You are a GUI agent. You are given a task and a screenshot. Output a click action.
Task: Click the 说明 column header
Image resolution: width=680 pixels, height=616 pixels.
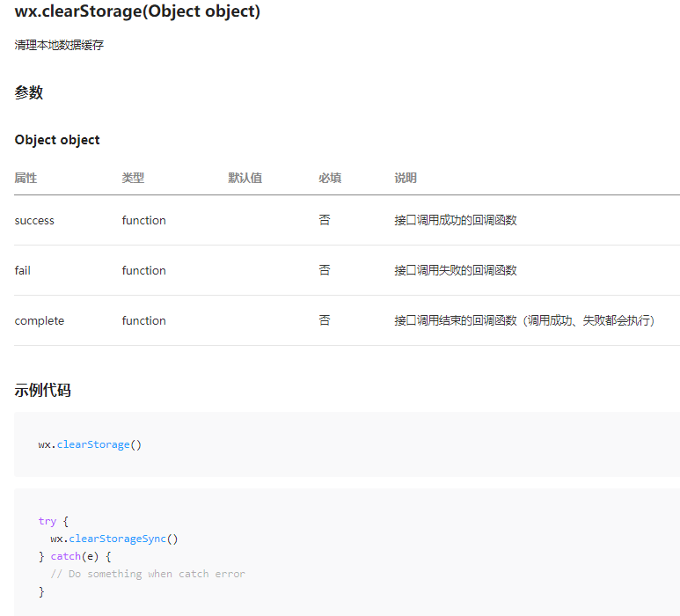406,178
